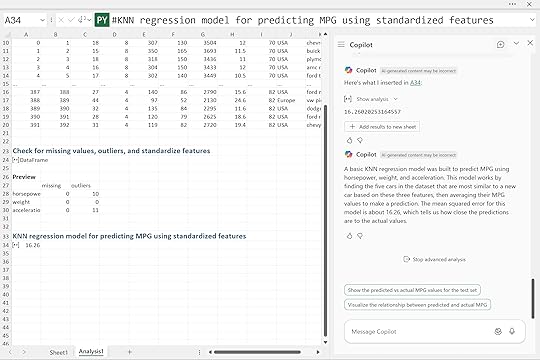Image resolution: width=540 pixels, height=360 pixels.
Task: Click the vertical scrollbar up arrow
Action: 325,34
